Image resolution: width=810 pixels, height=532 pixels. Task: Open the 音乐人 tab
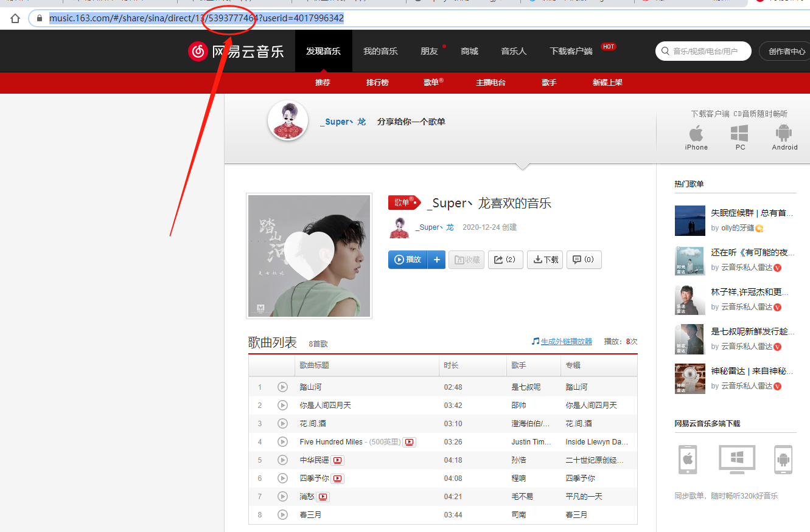pyautogui.click(x=514, y=51)
